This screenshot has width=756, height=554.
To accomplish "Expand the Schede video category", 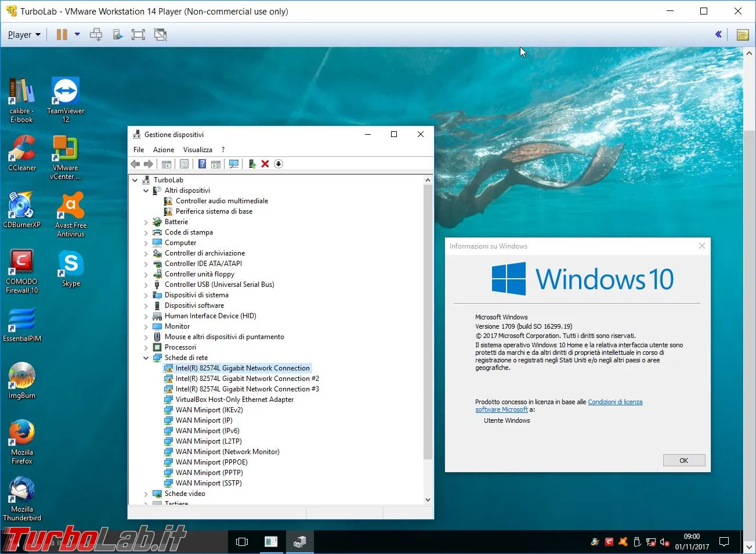I will pos(146,494).
